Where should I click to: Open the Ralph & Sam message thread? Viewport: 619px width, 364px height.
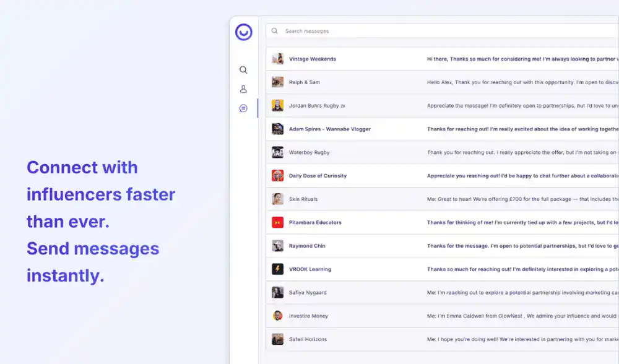305,82
